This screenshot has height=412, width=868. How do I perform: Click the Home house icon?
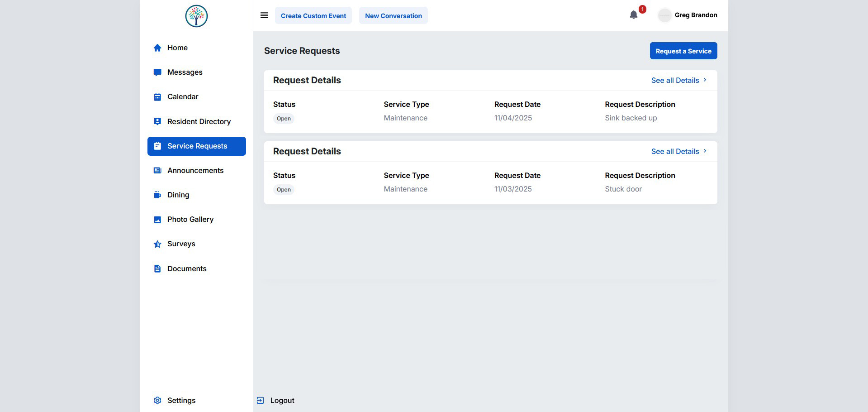click(x=157, y=48)
